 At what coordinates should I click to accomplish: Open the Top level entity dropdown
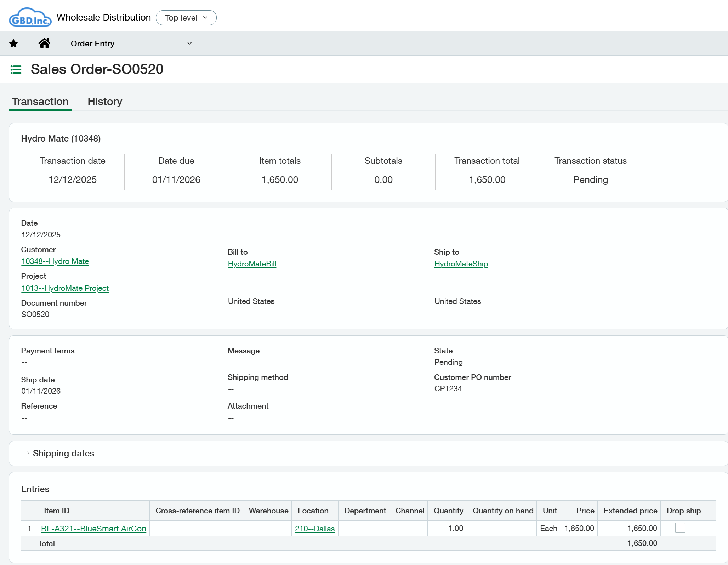click(x=186, y=18)
